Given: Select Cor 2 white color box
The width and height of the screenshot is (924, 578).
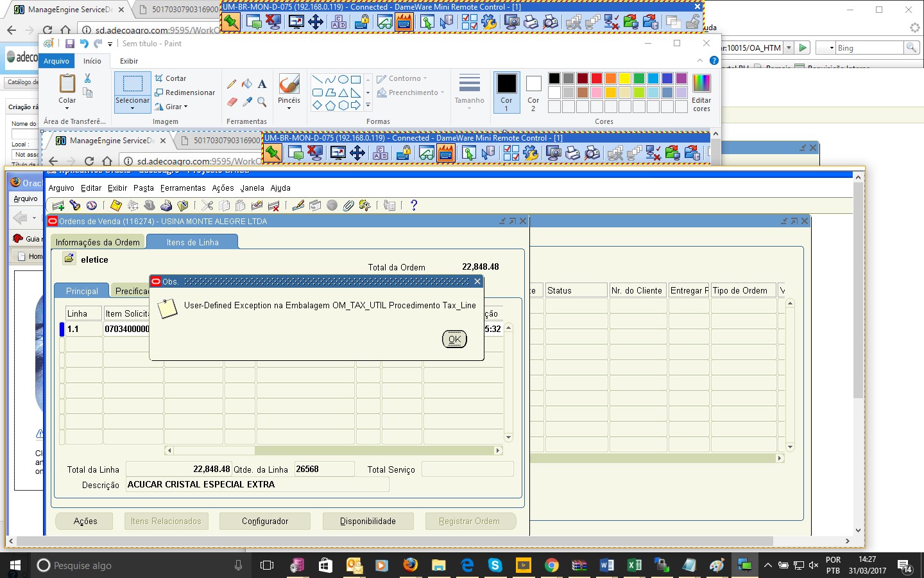Looking at the screenshot, I should point(533,92).
